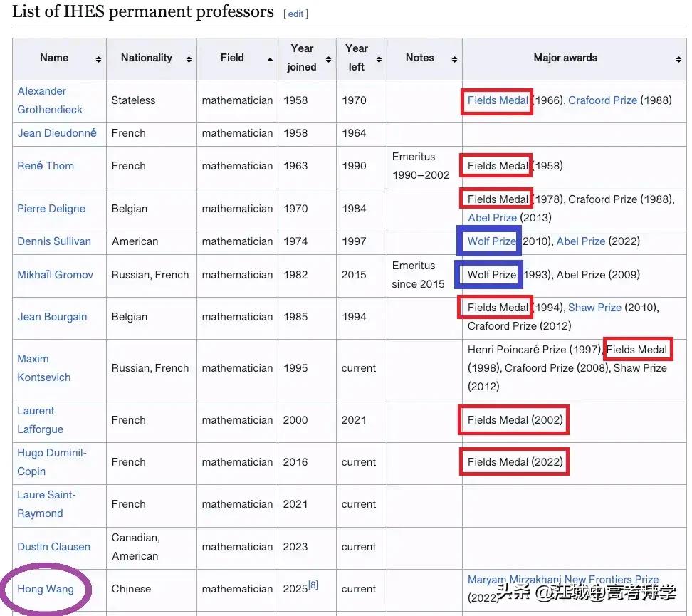Open the Pierre Deligne link
The width and height of the screenshot is (692, 616).
click(x=51, y=209)
